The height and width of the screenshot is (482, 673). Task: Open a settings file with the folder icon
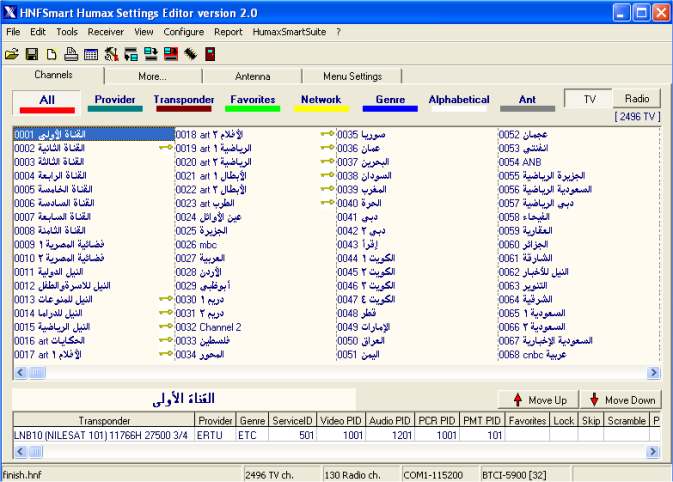(12, 55)
